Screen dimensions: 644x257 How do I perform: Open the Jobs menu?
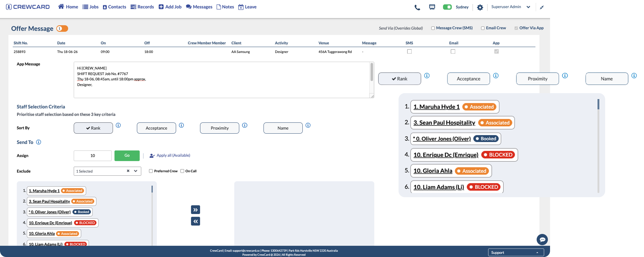point(91,7)
